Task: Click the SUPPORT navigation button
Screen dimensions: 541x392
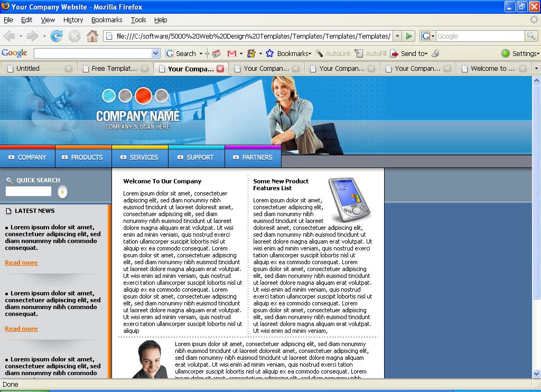Action: (197, 157)
